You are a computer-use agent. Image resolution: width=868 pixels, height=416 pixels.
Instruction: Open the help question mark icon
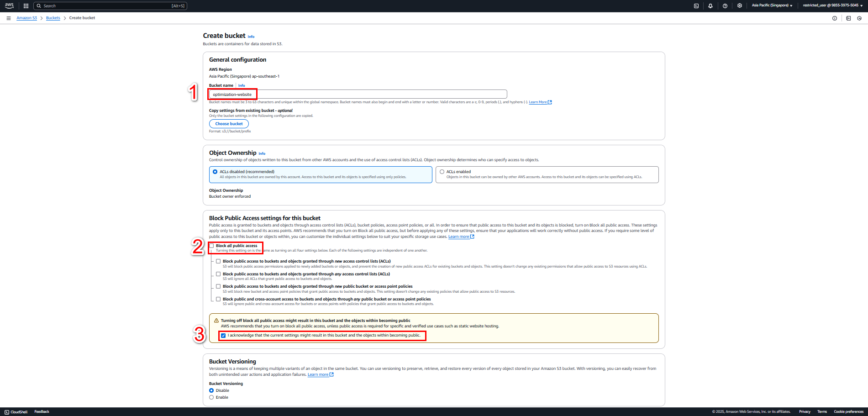(725, 6)
